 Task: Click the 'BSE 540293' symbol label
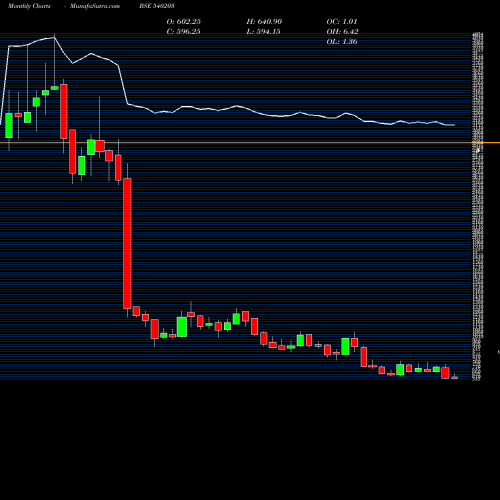[157, 6]
